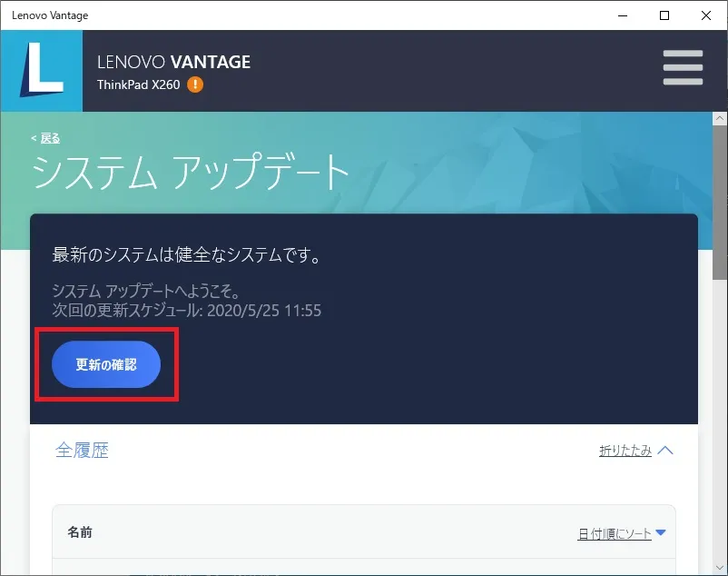Collapse the 全履歴 section chevron
This screenshot has height=576, width=728.
[x=665, y=450]
